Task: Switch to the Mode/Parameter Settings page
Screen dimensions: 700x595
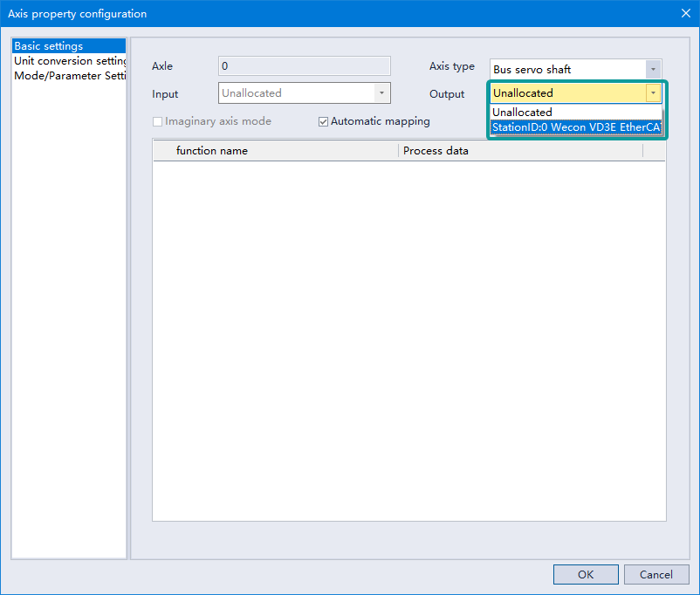Action: (70, 75)
